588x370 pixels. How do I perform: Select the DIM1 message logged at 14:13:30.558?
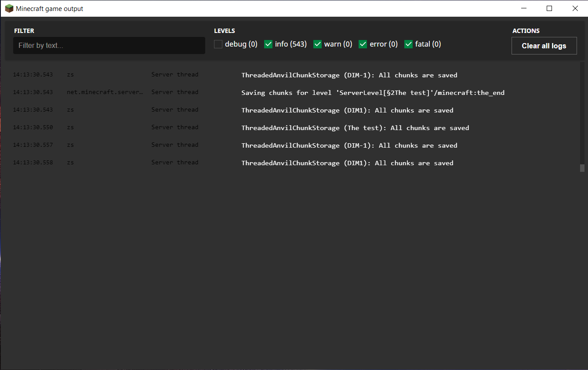click(347, 163)
